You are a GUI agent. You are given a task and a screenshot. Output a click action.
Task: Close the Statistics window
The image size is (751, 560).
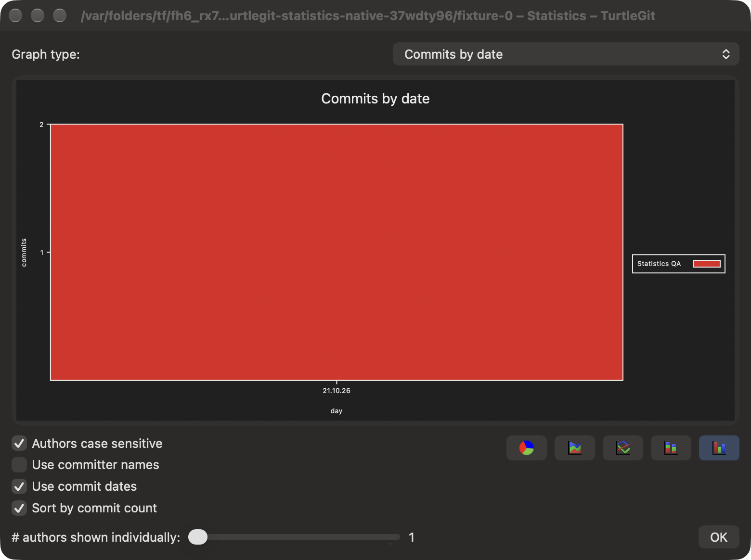point(15,15)
